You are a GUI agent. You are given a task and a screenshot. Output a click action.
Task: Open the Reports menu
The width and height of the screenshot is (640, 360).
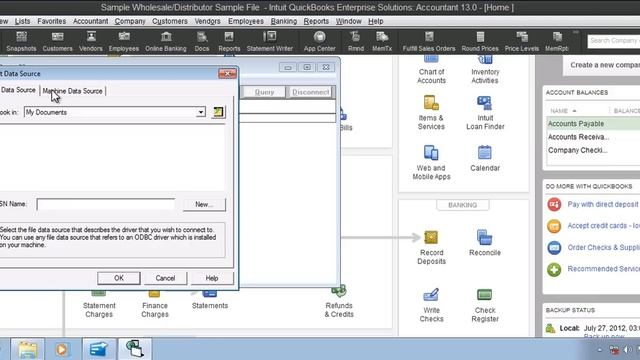pyautogui.click(x=316, y=21)
